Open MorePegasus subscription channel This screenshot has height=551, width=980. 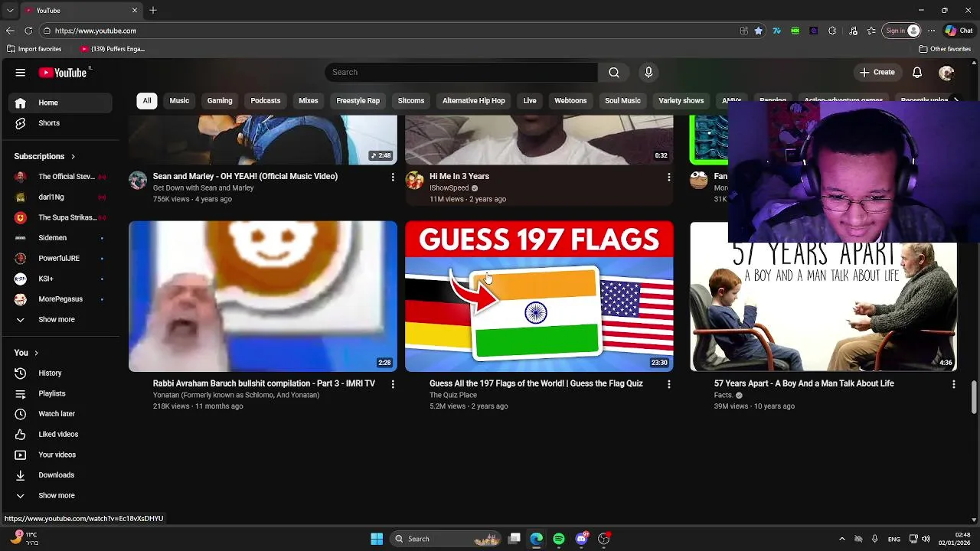[60, 299]
